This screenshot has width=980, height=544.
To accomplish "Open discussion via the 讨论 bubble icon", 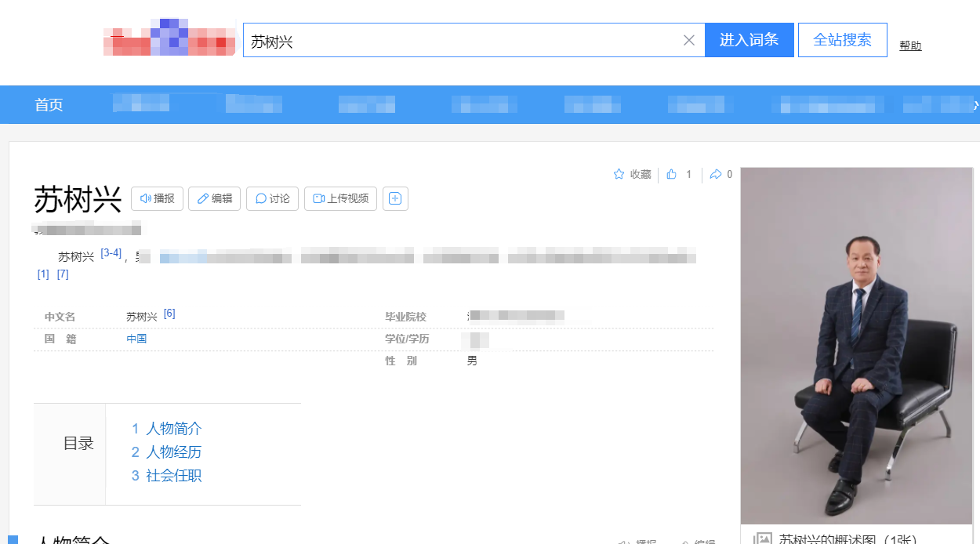I will (x=260, y=198).
